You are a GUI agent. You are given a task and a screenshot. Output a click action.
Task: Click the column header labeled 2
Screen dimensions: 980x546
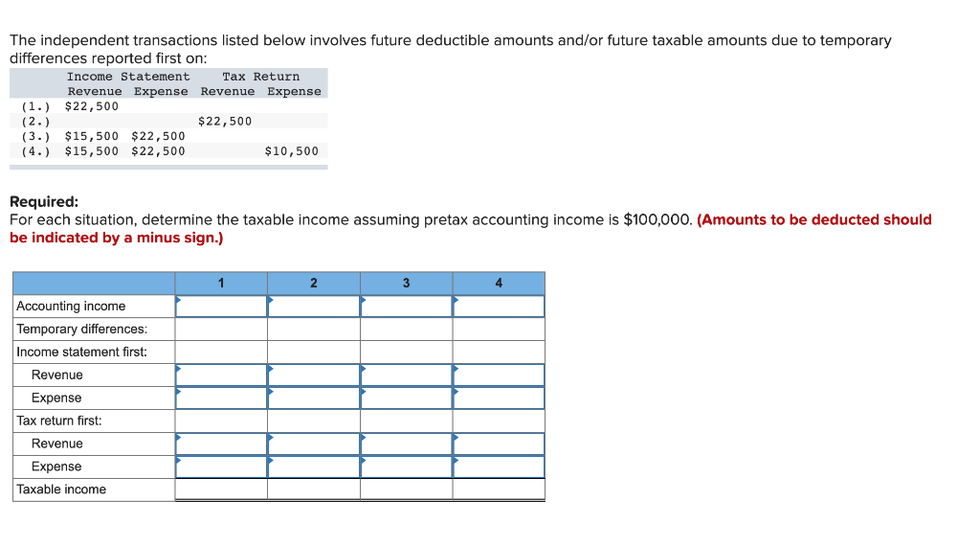(314, 284)
